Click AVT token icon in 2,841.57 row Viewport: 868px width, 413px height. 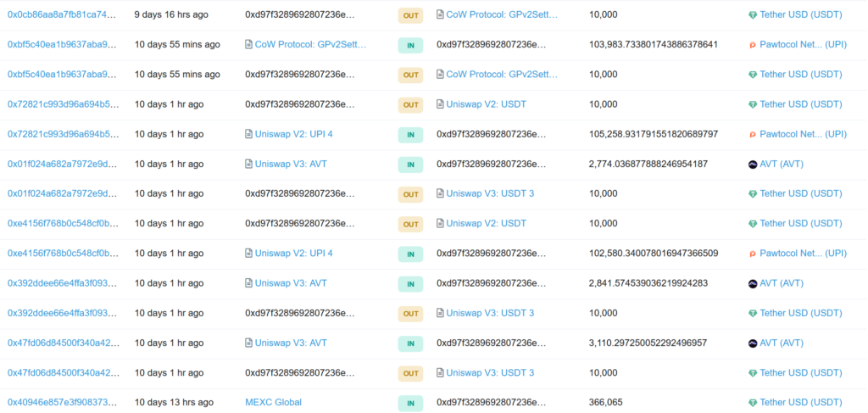pyautogui.click(x=753, y=284)
